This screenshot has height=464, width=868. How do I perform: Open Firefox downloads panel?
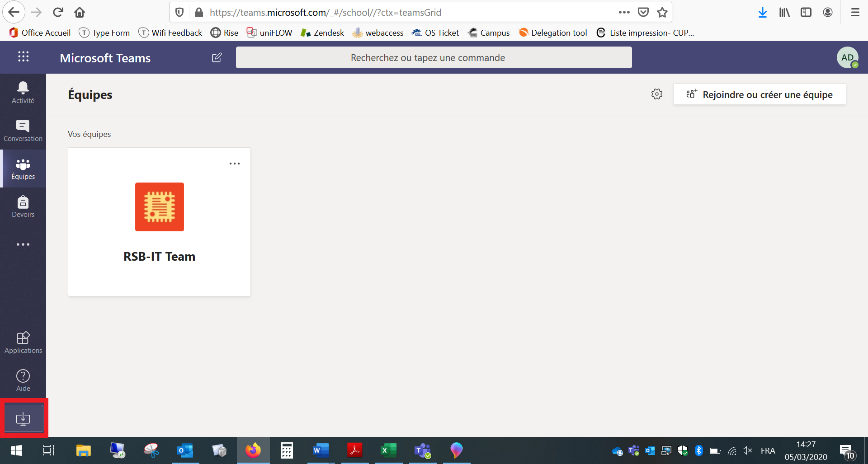tap(763, 12)
